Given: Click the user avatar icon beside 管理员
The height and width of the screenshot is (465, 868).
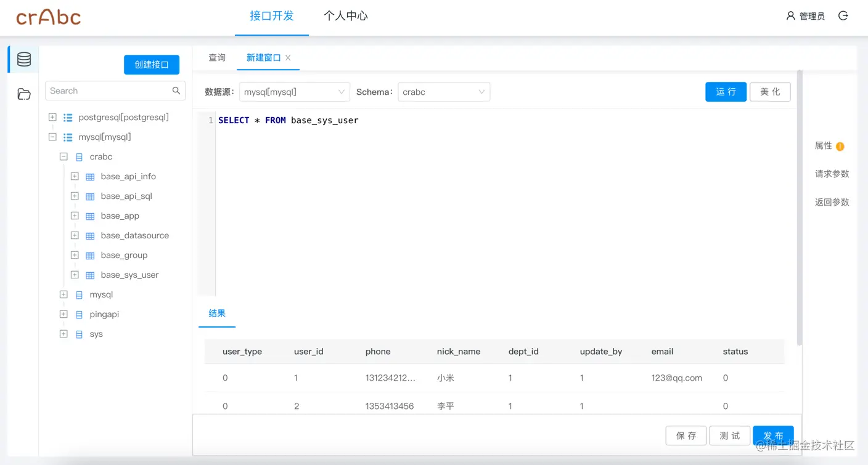Looking at the screenshot, I should 791,16.
